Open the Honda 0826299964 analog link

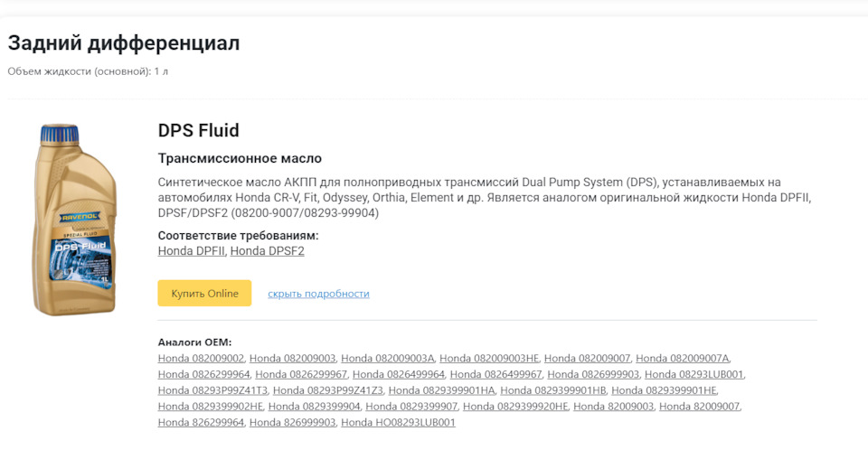coord(204,374)
